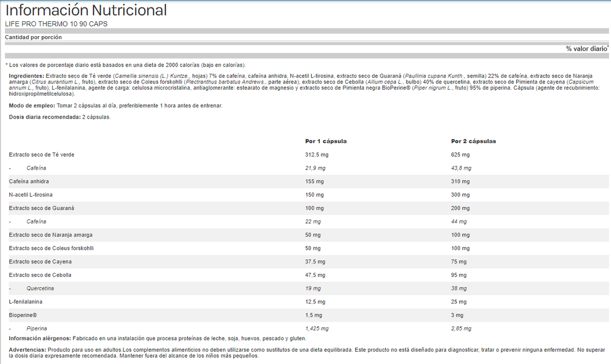The image size is (611, 364).
Task: Click the Por 2 cápsulas column header
Action: (474, 141)
